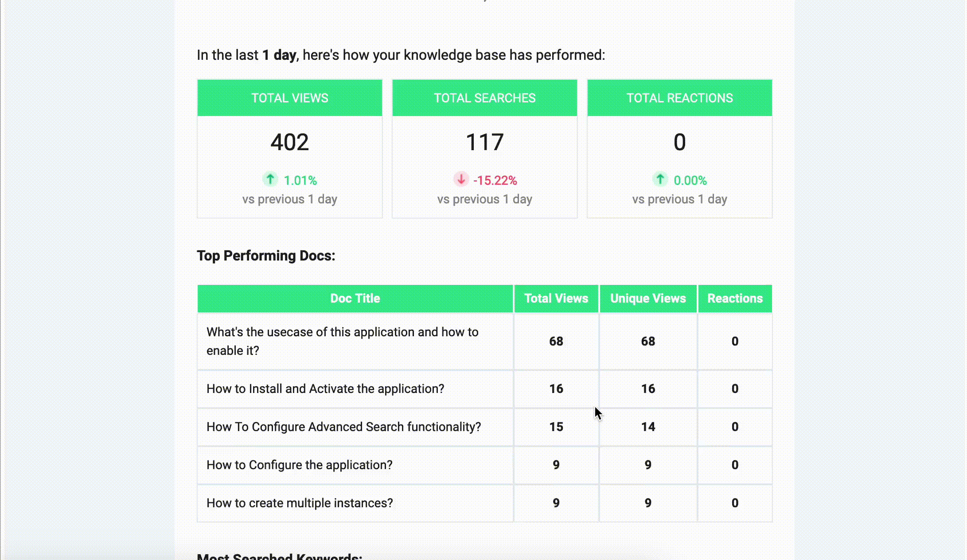This screenshot has height=560, width=967.
Task: Click the Total Reactions card header
Action: tap(679, 98)
